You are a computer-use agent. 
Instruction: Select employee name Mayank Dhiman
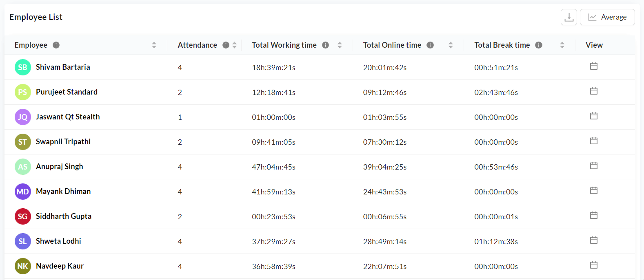point(63,192)
